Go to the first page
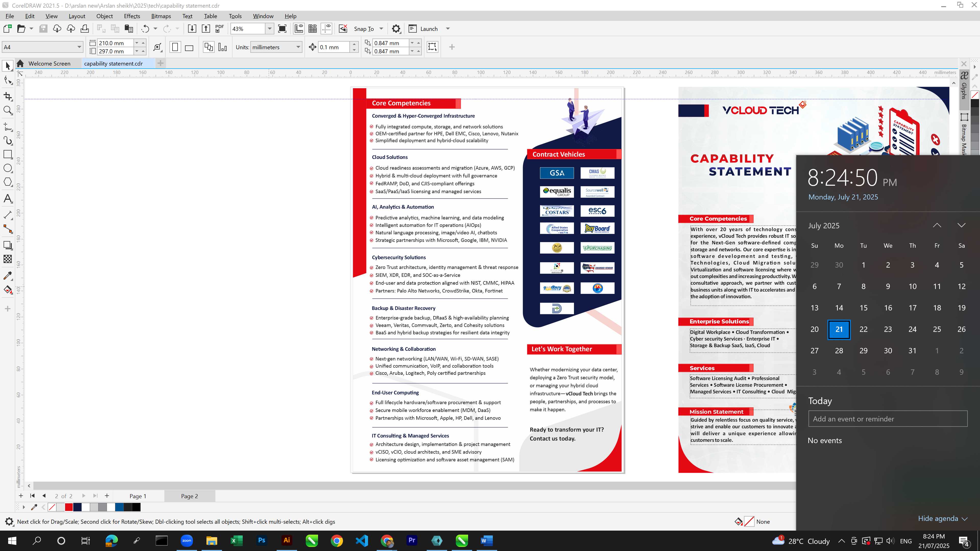Image resolution: width=980 pixels, height=551 pixels. tap(32, 495)
